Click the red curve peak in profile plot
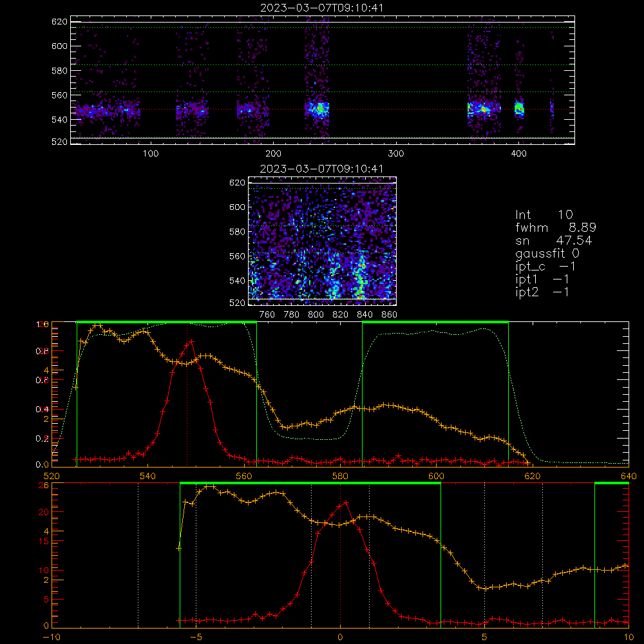 click(x=191, y=342)
